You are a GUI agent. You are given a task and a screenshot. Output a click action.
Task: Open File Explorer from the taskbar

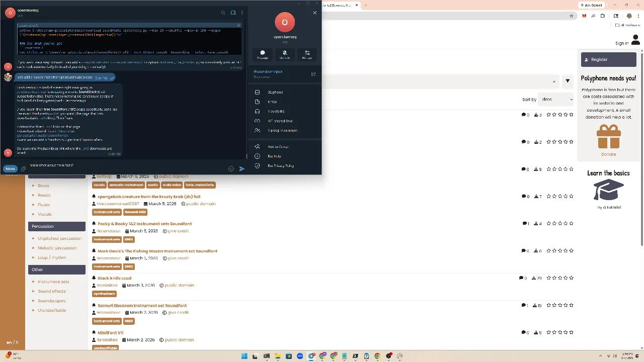click(277, 356)
